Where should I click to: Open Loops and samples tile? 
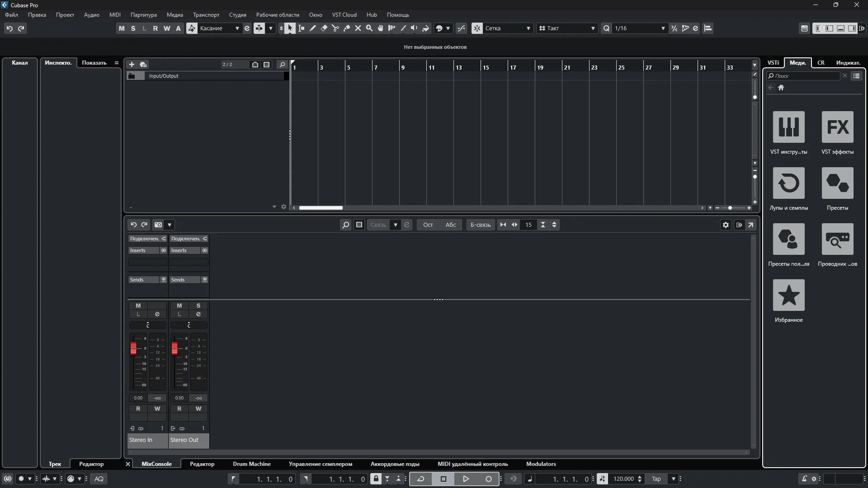[788, 183]
